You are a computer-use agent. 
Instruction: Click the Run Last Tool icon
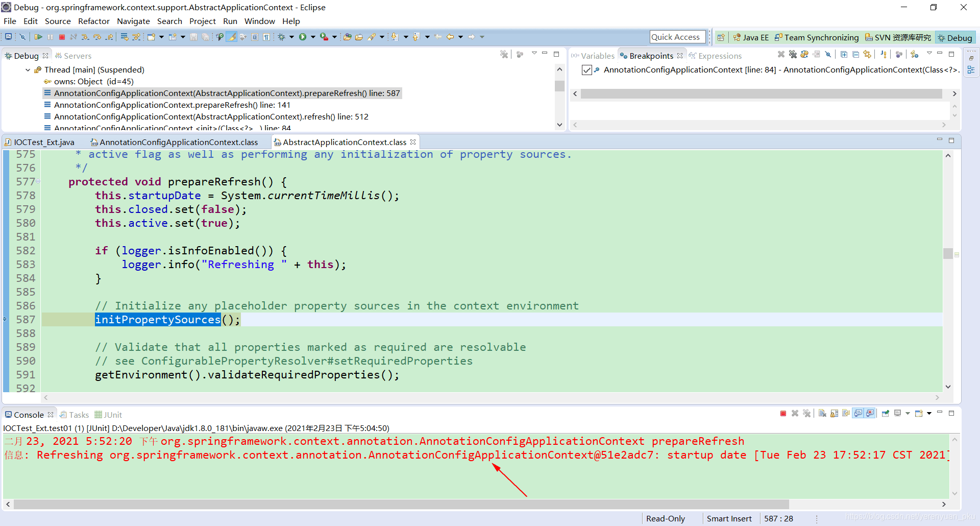pyautogui.click(x=324, y=37)
